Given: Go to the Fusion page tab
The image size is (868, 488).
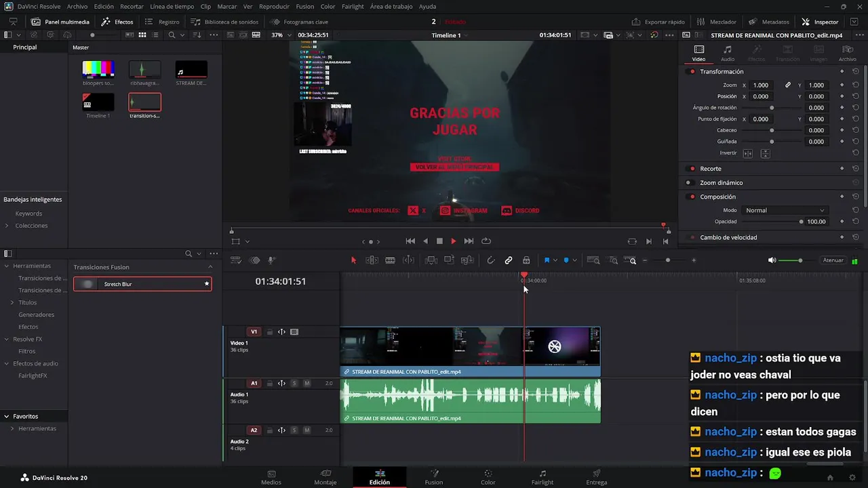Looking at the screenshot, I should (434, 477).
